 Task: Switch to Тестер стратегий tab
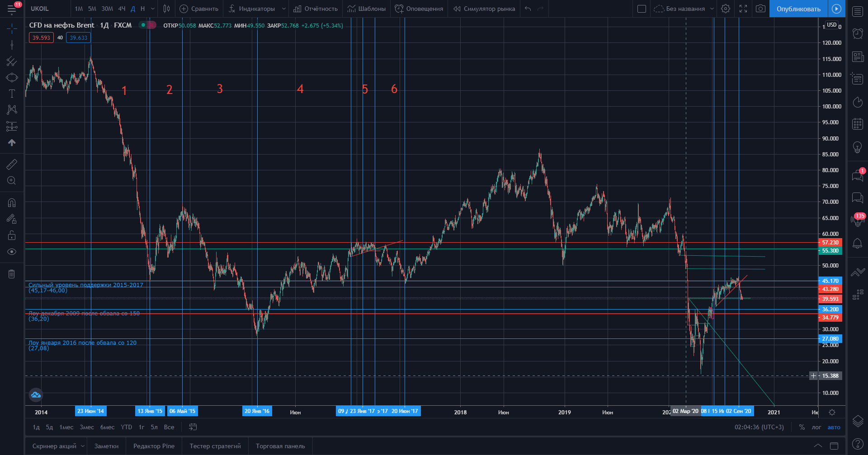(215, 446)
